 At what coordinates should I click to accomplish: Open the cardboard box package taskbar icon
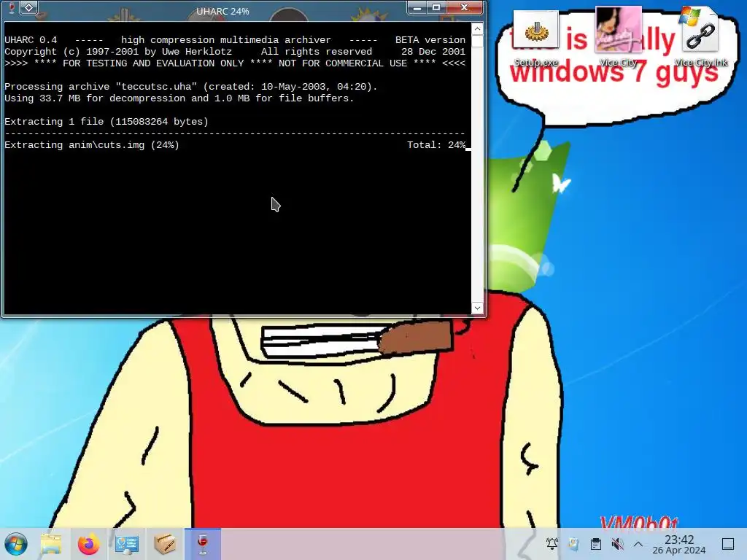pos(165,544)
